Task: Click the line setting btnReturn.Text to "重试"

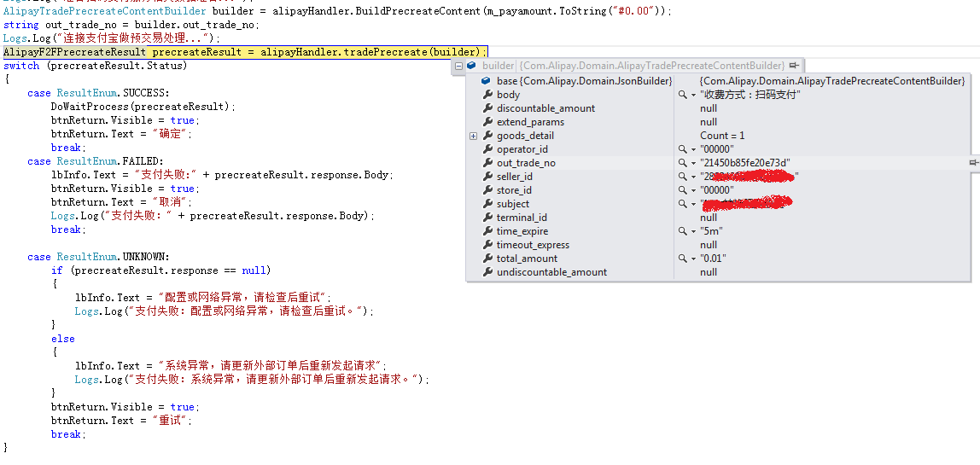Action: pyautogui.click(x=122, y=421)
